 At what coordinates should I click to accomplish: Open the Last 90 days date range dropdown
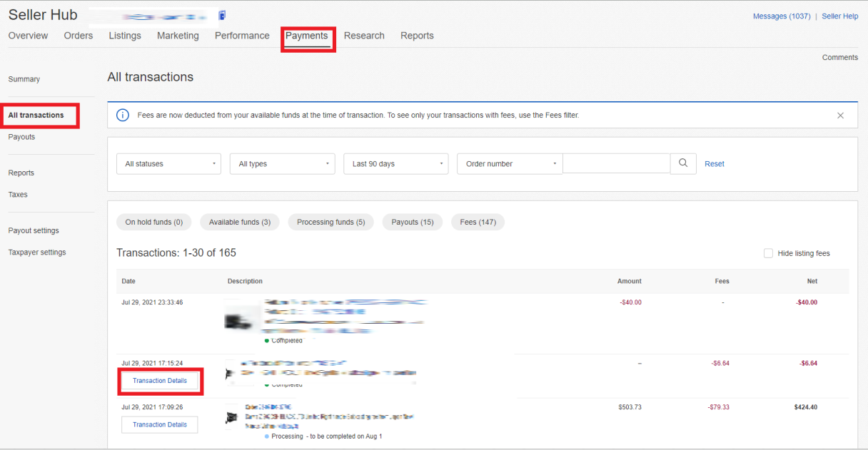pyautogui.click(x=395, y=164)
